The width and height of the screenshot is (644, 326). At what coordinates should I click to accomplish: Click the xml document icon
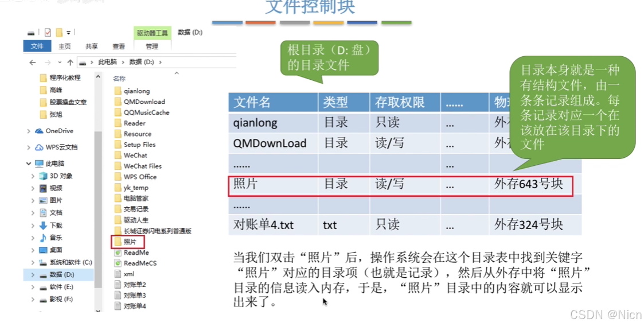pyautogui.click(x=118, y=274)
